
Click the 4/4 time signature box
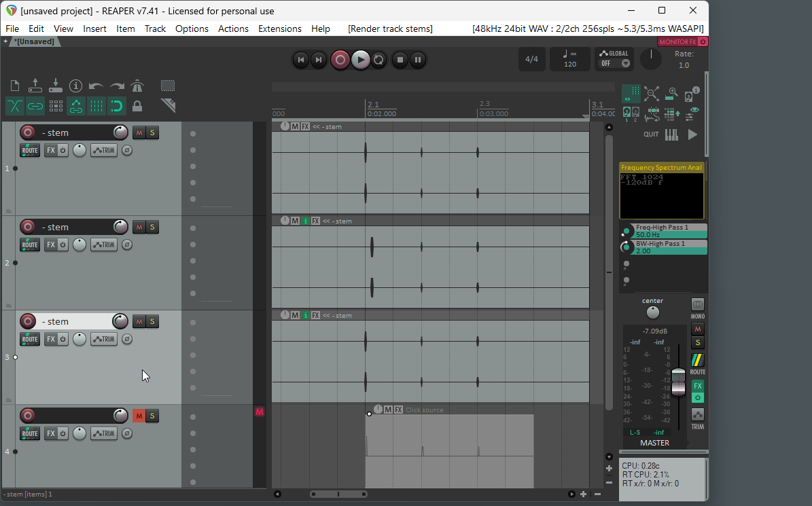click(531, 59)
